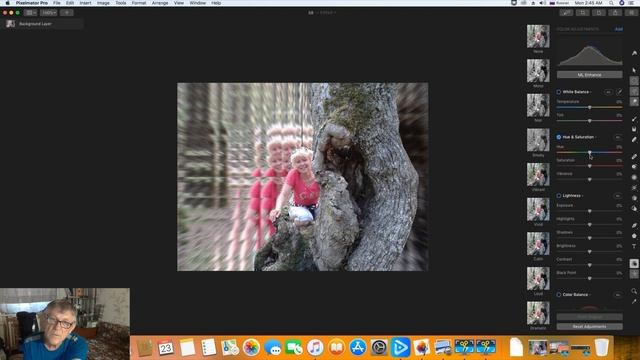Open FaceTime in the Dock
The image size is (640, 360).
pos(294,347)
